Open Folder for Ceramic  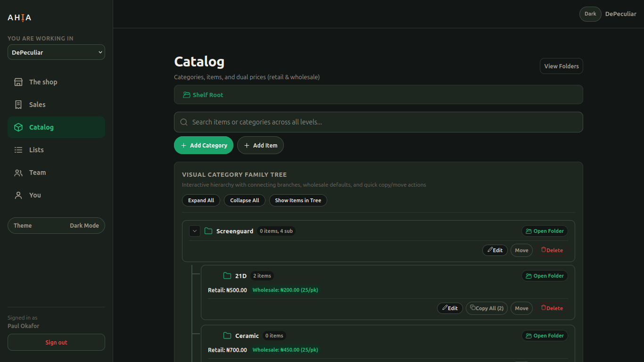[545, 336]
